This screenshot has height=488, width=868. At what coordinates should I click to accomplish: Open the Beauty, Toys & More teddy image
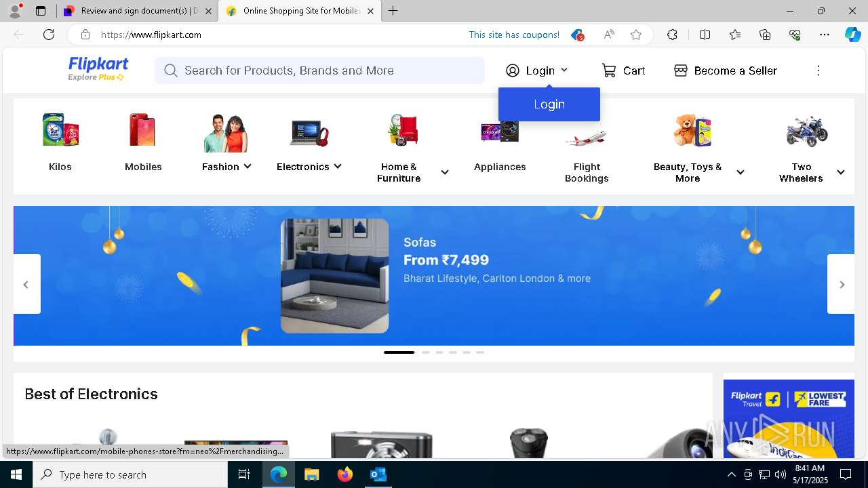[692, 129]
